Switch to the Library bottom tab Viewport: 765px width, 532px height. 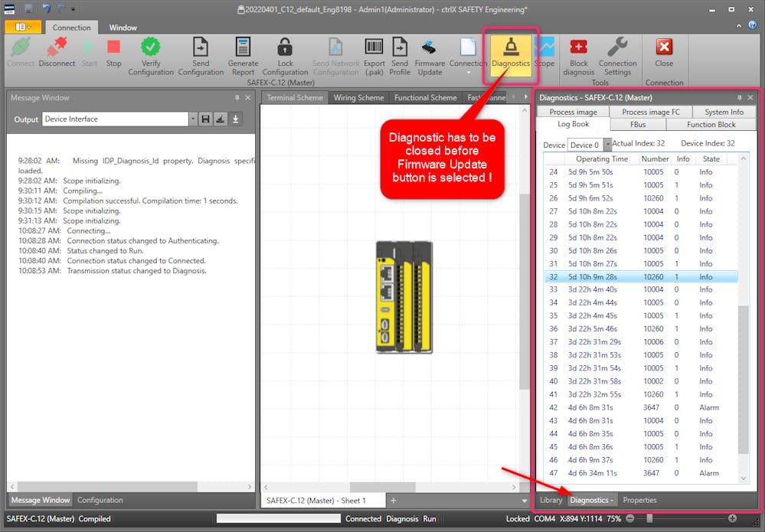551,501
